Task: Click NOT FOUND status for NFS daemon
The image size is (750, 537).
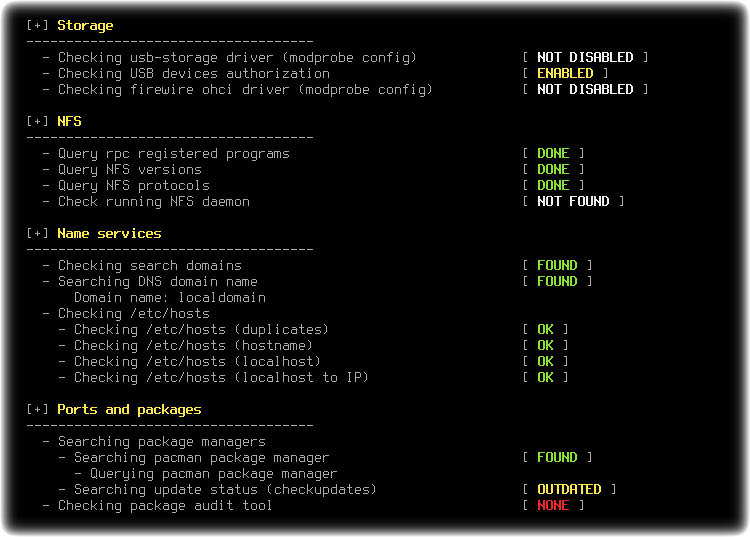Action: [x=573, y=201]
